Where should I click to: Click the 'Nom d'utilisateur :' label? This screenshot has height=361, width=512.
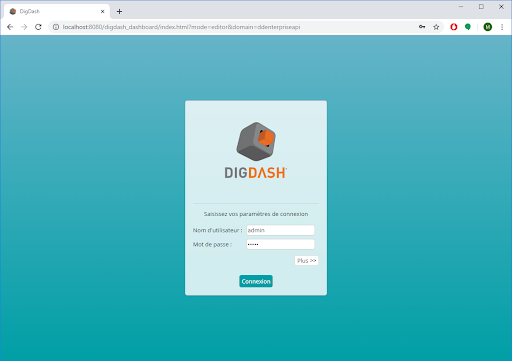click(x=217, y=230)
